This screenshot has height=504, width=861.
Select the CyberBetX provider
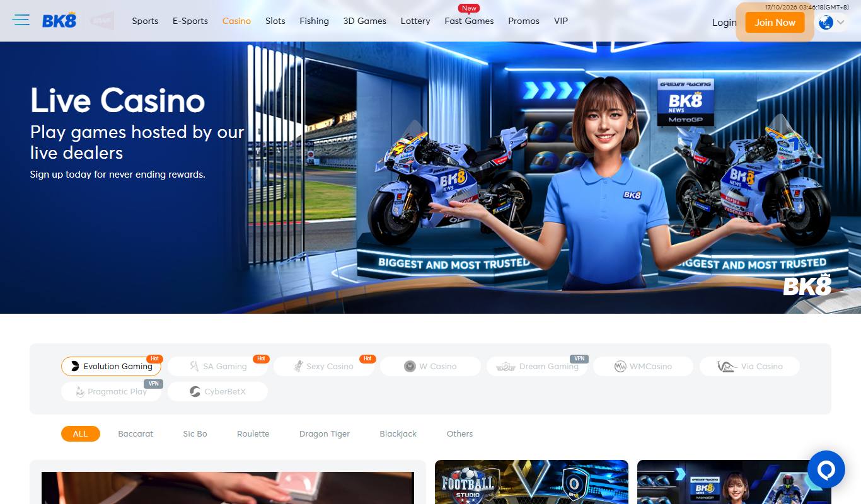point(217,391)
